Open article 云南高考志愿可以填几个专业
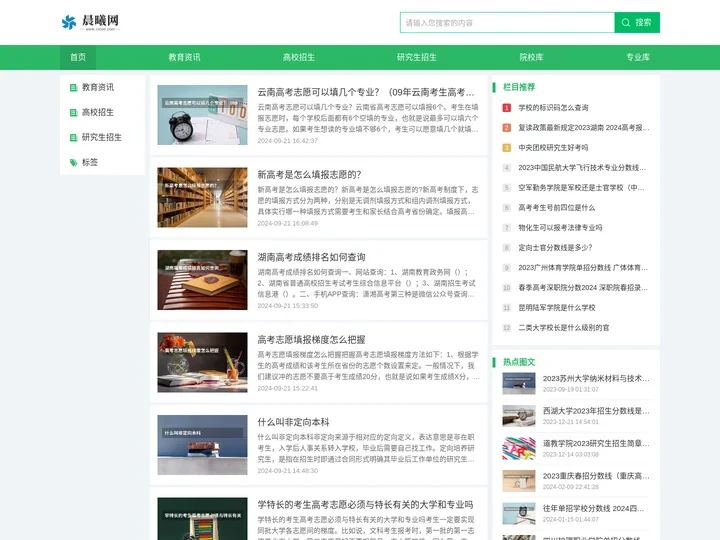 click(x=366, y=92)
